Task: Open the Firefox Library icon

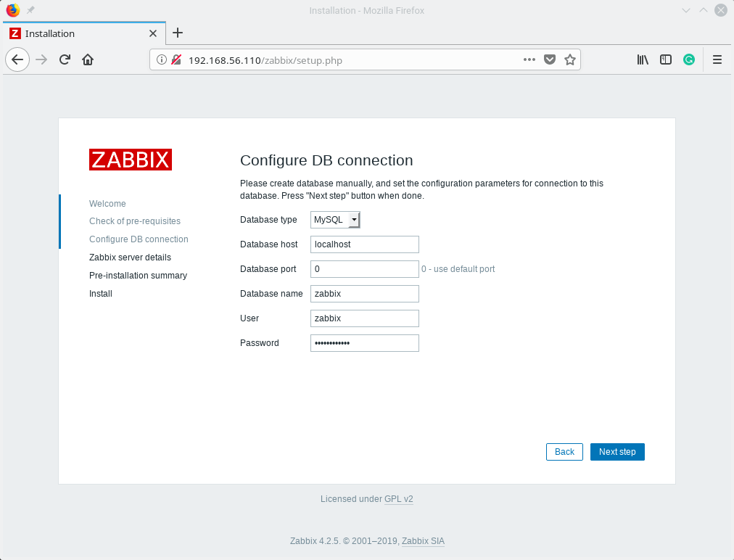Action: [x=643, y=59]
